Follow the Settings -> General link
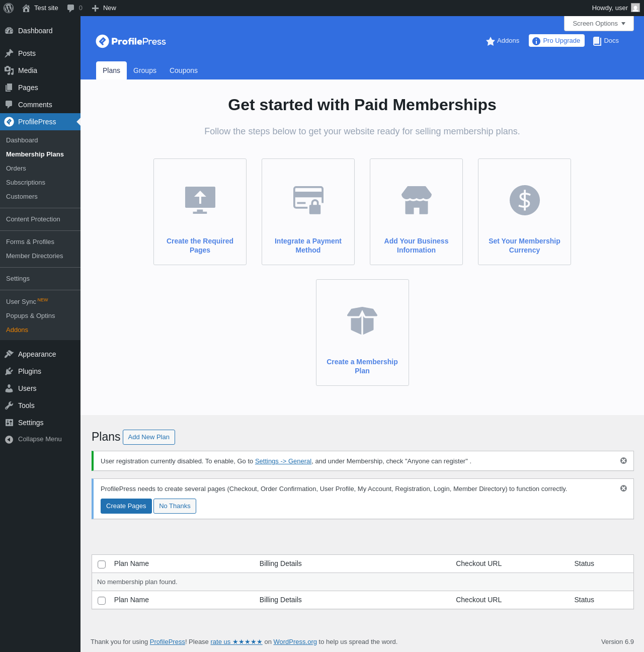 (x=283, y=461)
